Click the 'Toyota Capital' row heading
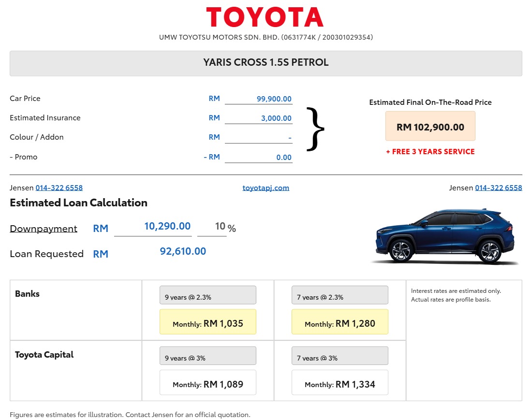Image resolution: width=532 pixels, height=419 pixels. tap(44, 355)
